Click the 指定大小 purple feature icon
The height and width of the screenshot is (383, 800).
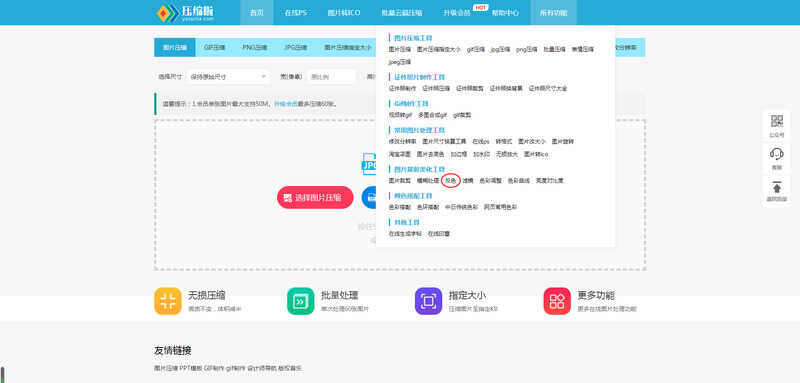(428, 301)
